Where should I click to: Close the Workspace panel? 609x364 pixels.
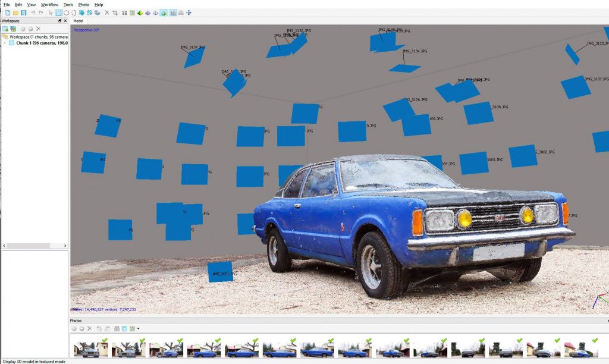click(65, 21)
